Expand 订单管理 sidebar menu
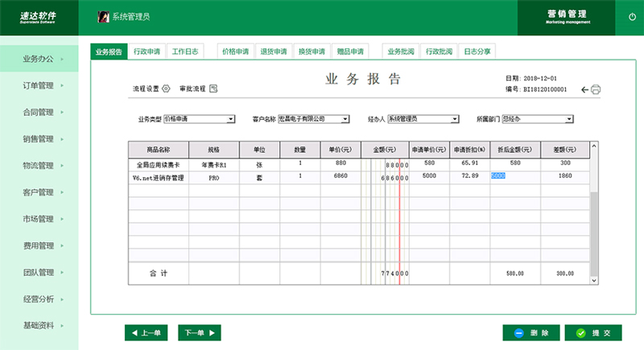 click(39, 85)
